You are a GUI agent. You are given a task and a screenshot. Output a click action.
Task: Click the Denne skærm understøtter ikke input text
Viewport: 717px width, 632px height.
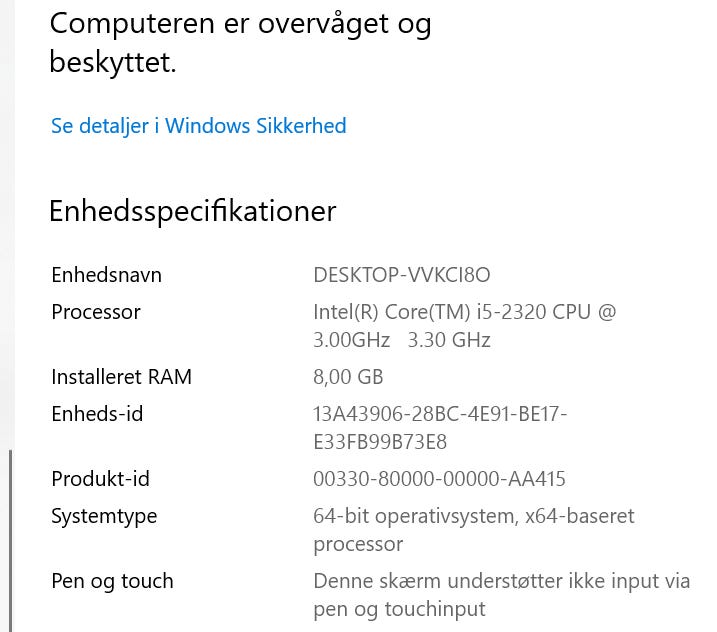tap(501, 581)
